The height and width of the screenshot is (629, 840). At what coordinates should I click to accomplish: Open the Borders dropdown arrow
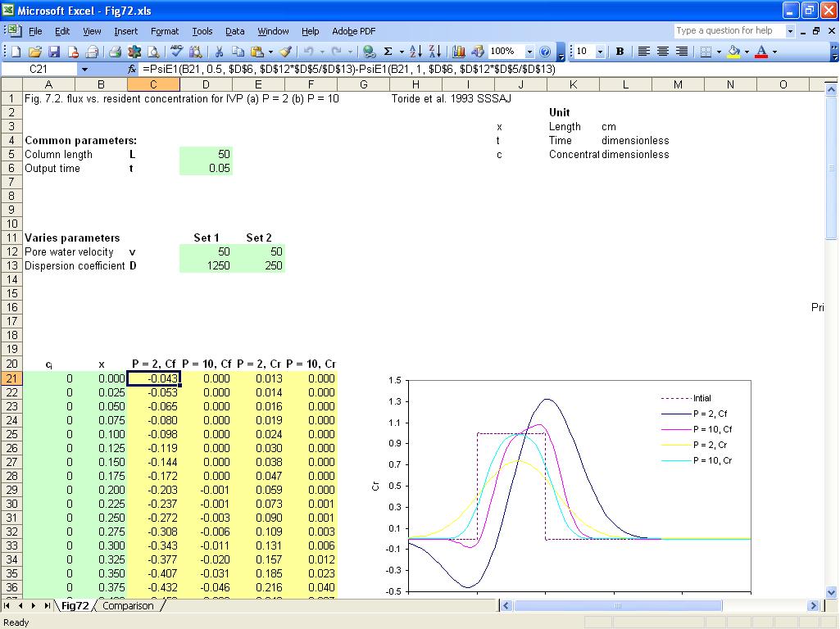(x=718, y=52)
